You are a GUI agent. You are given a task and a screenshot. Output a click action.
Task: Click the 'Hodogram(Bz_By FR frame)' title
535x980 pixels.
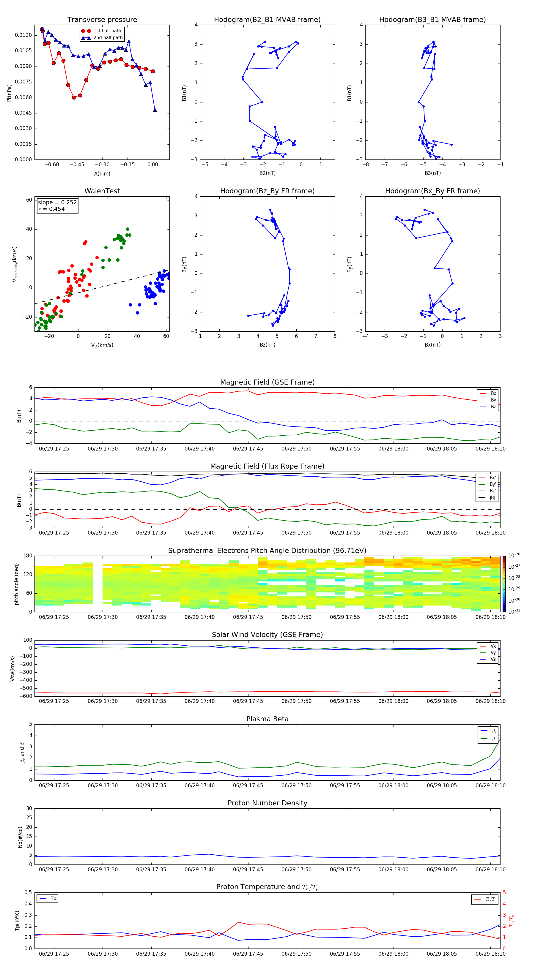[x=267, y=191]
